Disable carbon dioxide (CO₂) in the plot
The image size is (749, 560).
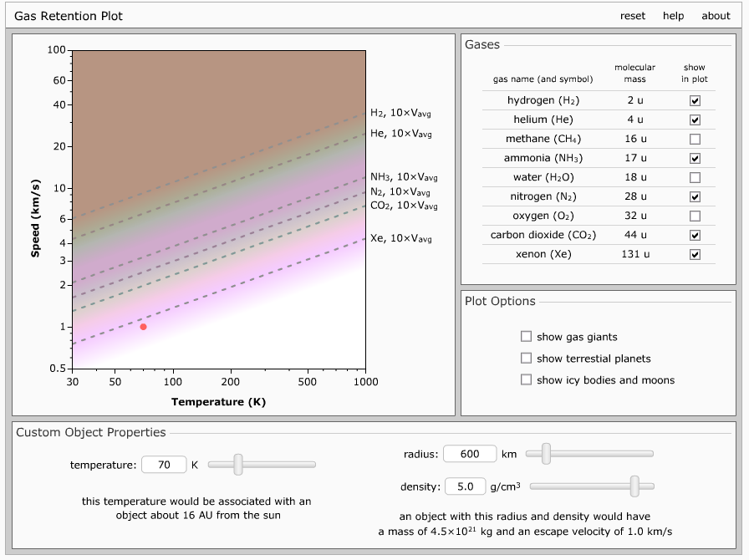(x=694, y=235)
